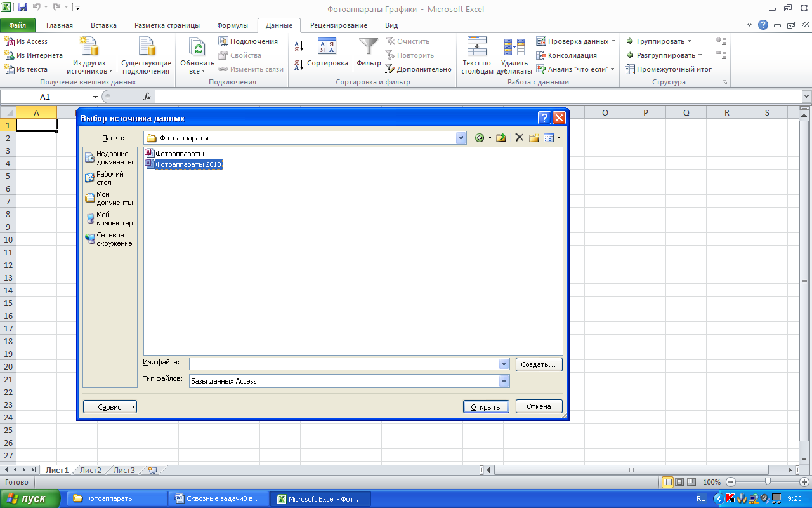Switch to Разметка страницы tab
The height and width of the screenshot is (508, 812).
tap(167, 25)
